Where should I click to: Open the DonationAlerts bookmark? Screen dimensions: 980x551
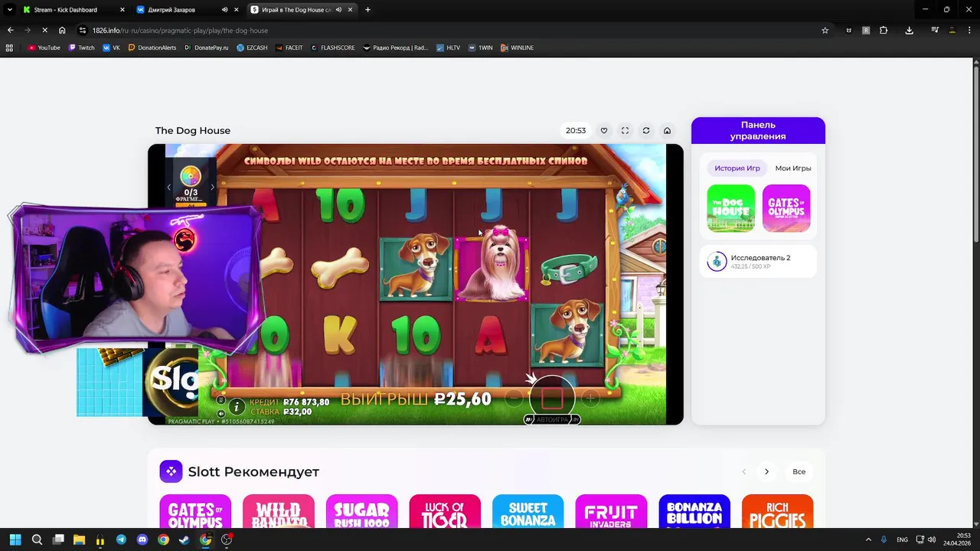[x=152, y=47]
